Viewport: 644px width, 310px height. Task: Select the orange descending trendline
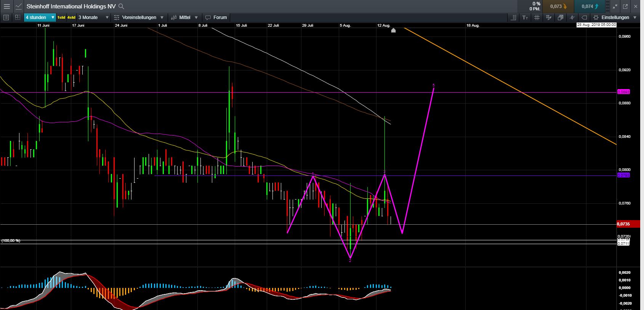tap(511, 86)
